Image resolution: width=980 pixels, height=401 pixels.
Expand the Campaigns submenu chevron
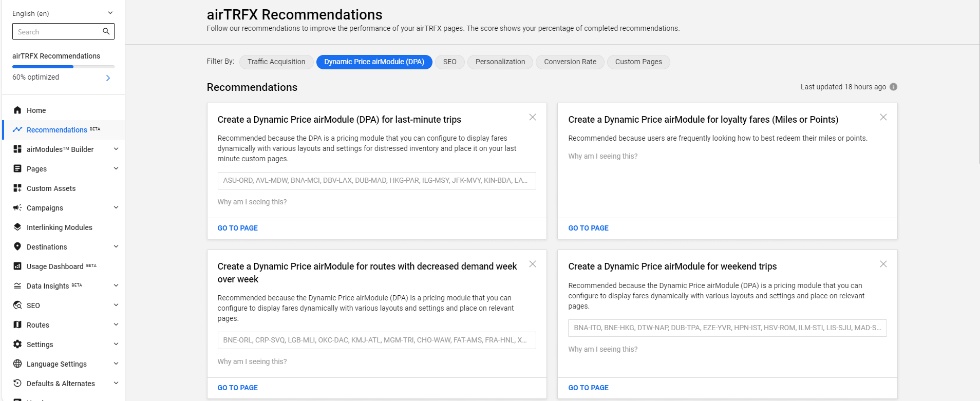[116, 207]
